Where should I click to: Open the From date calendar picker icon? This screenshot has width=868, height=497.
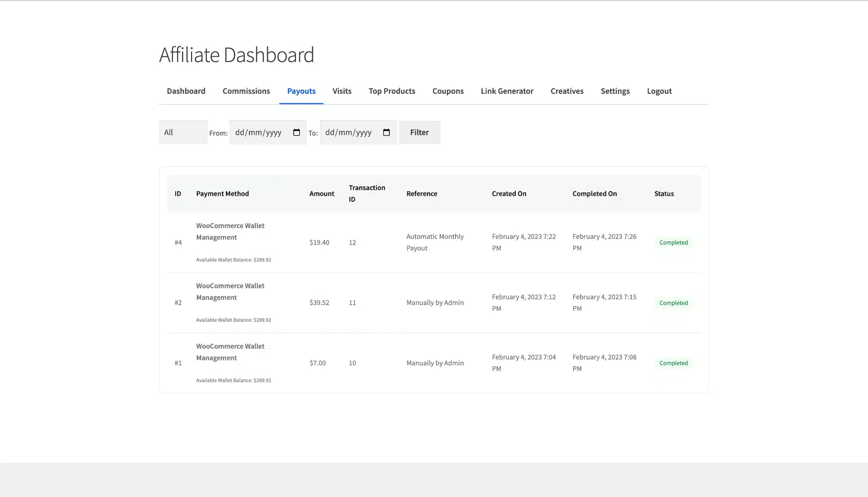296,132
